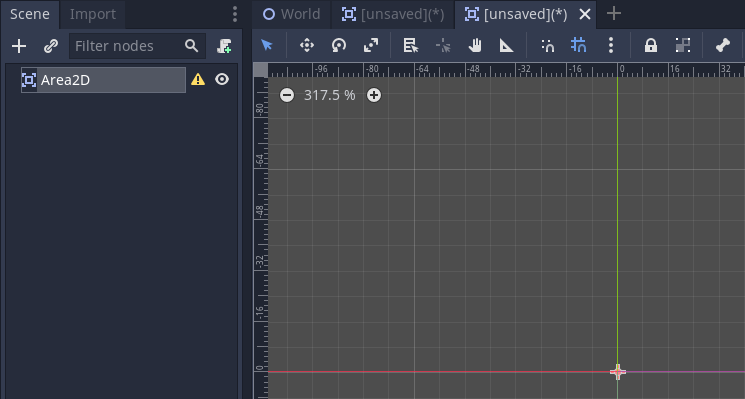The image size is (745, 399).
Task: Open the World scene tab
Action: pos(291,14)
